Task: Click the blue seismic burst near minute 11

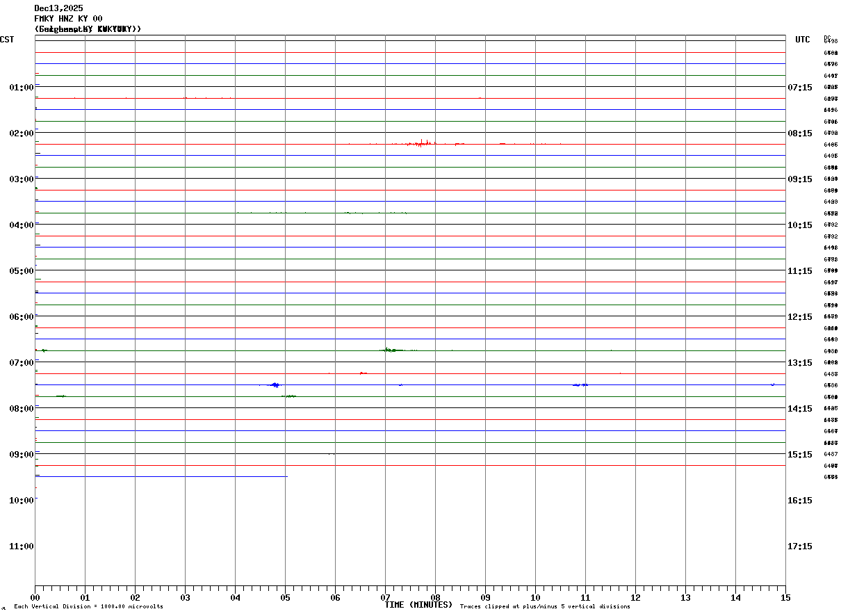Action: [580, 384]
